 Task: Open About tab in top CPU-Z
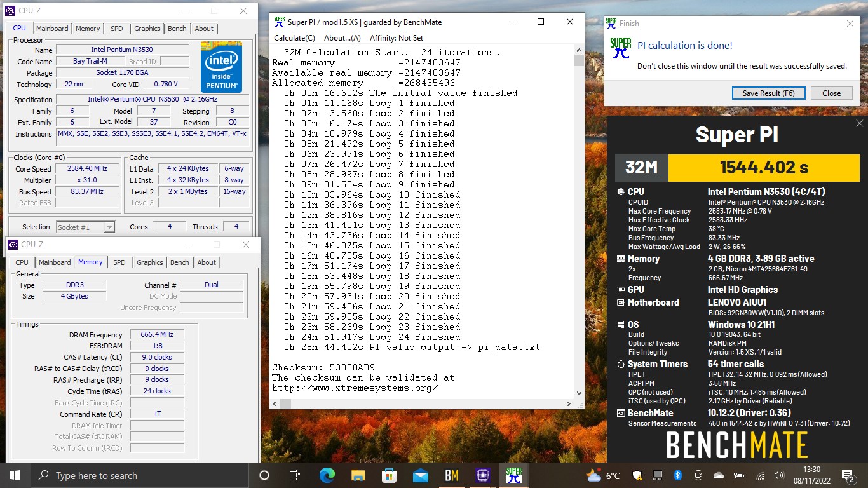(x=204, y=29)
